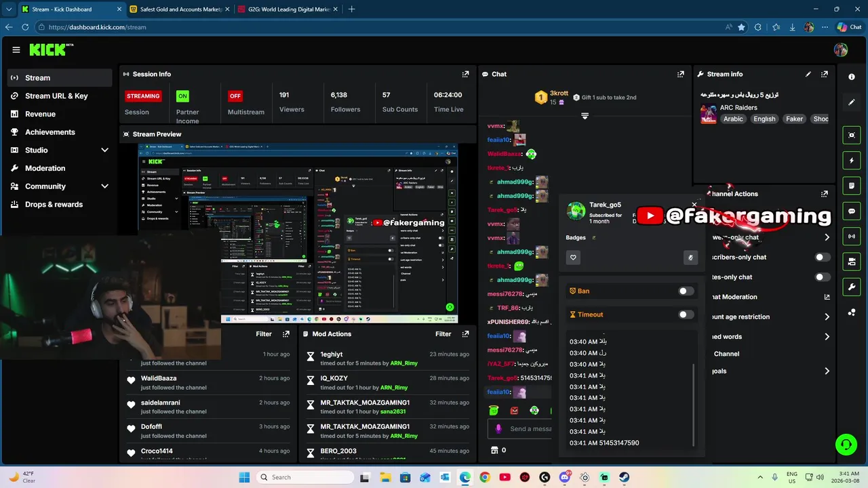Go to Achievements page

pyautogui.click(x=60, y=132)
